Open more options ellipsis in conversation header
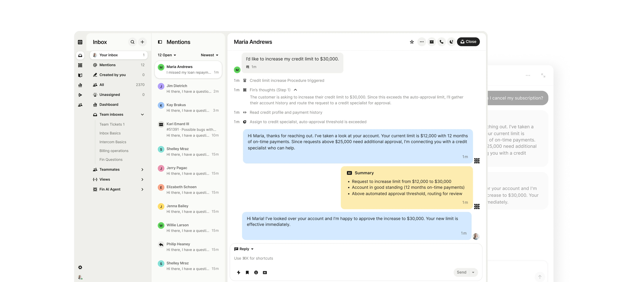The width and height of the screenshot is (644, 282). [x=422, y=42]
